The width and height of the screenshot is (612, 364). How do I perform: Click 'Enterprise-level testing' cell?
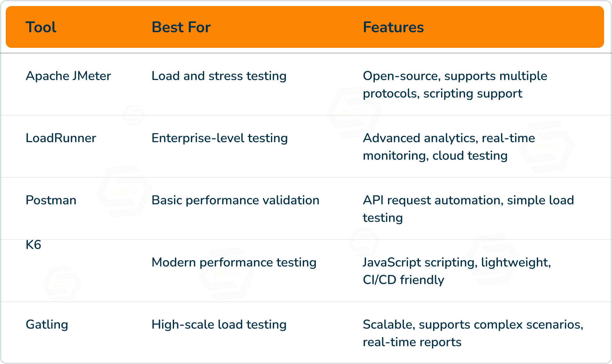click(x=220, y=138)
